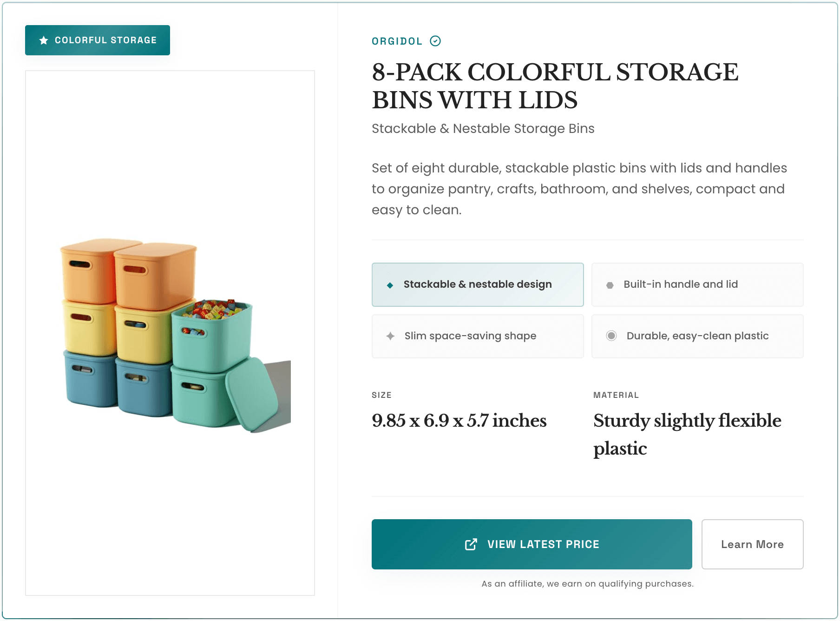Click the Colorful Storage badge label
The height and width of the screenshot is (621, 840).
coord(105,40)
